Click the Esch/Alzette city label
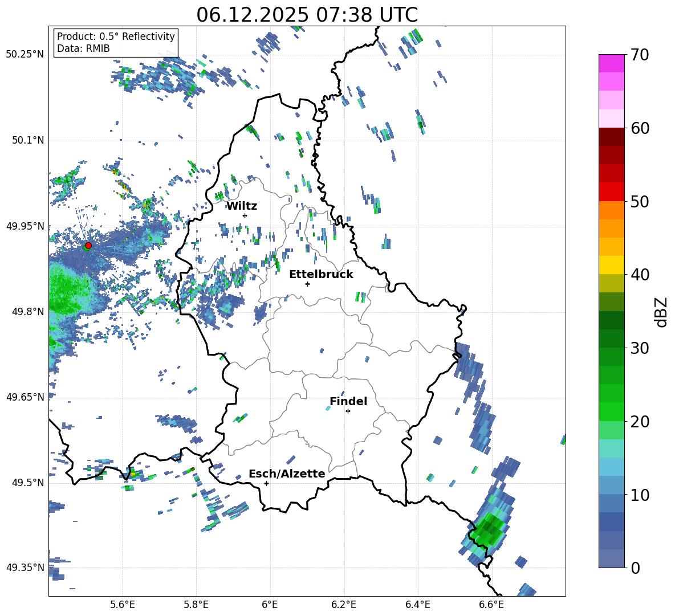The image size is (675, 616). click(x=287, y=474)
